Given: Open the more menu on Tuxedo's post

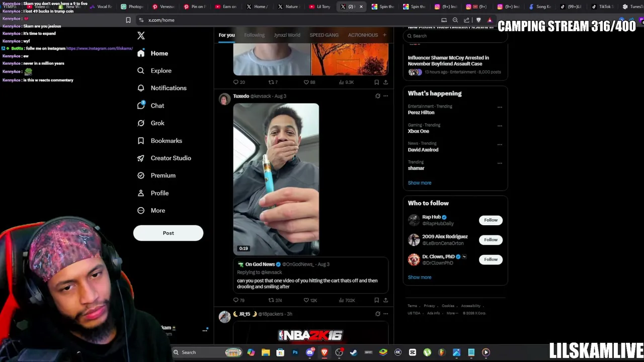Looking at the screenshot, I should click(386, 96).
